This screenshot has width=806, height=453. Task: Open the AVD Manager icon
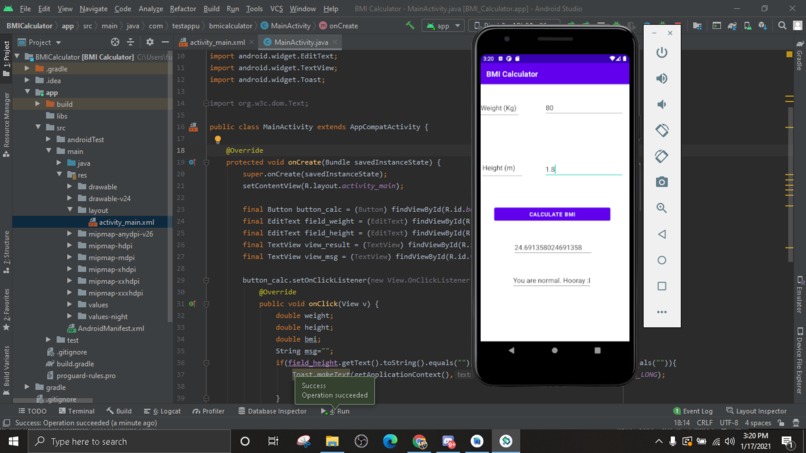(747, 25)
